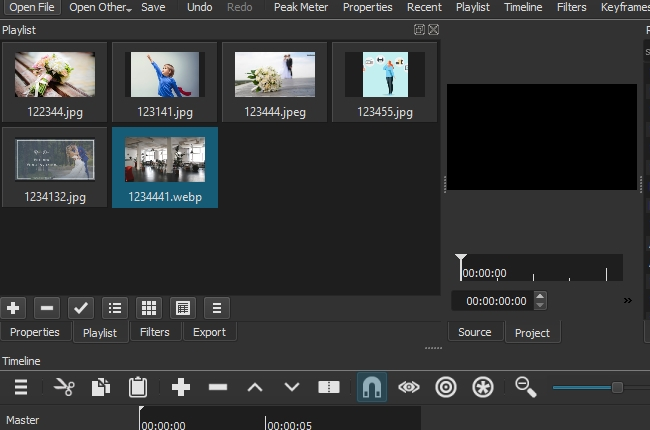
Task: Split clip at playhead icon
Action: [x=329, y=387]
